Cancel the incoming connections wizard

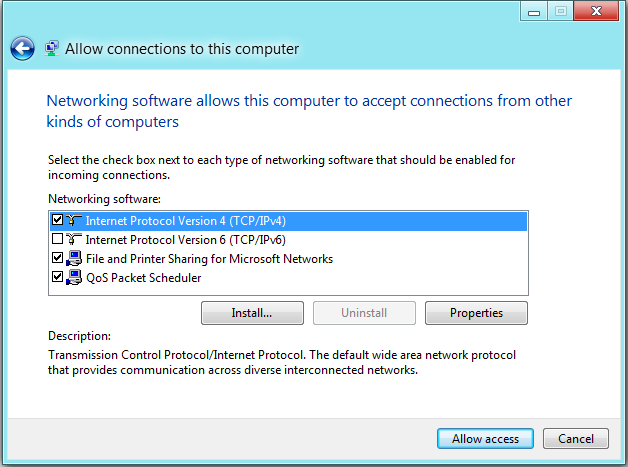pyautogui.click(x=576, y=439)
